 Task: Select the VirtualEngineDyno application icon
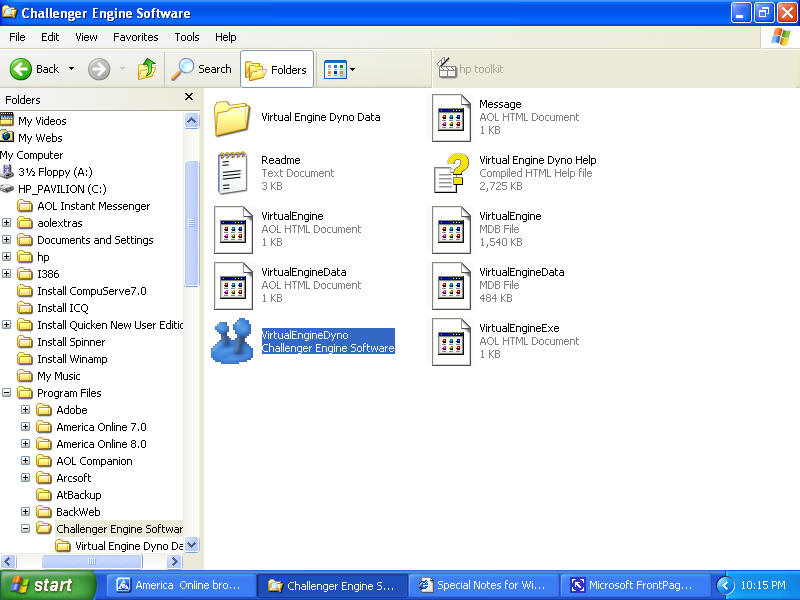[233, 341]
